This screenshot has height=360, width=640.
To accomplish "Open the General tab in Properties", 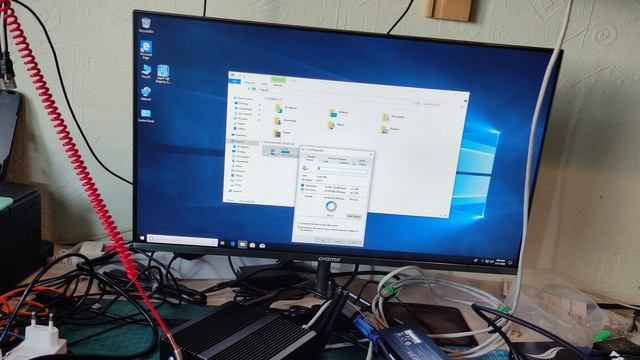I will (x=309, y=160).
